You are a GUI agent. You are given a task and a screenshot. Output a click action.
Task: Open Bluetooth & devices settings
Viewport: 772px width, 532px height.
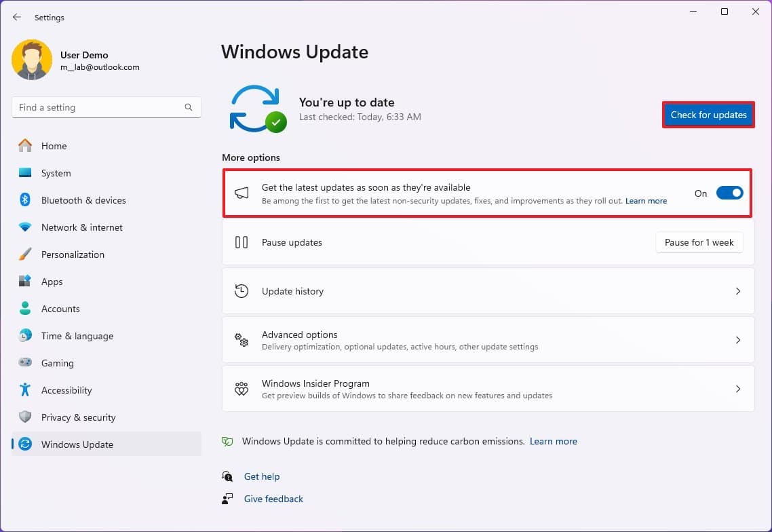pyautogui.click(x=83, y=200)
